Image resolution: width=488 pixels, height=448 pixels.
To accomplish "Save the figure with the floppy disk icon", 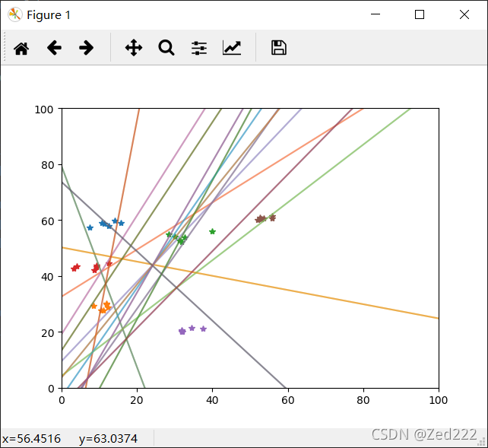I will pyautogui.click(x=278, y=48).
